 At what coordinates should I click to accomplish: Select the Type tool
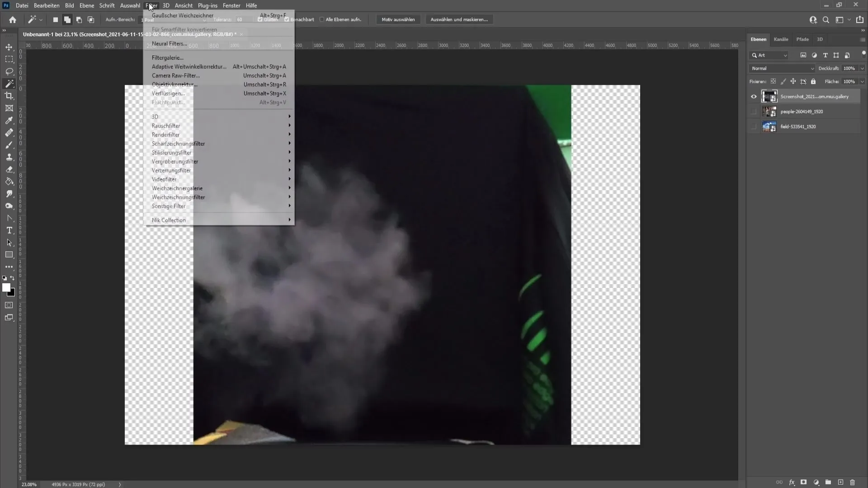[x=9, y=230]
